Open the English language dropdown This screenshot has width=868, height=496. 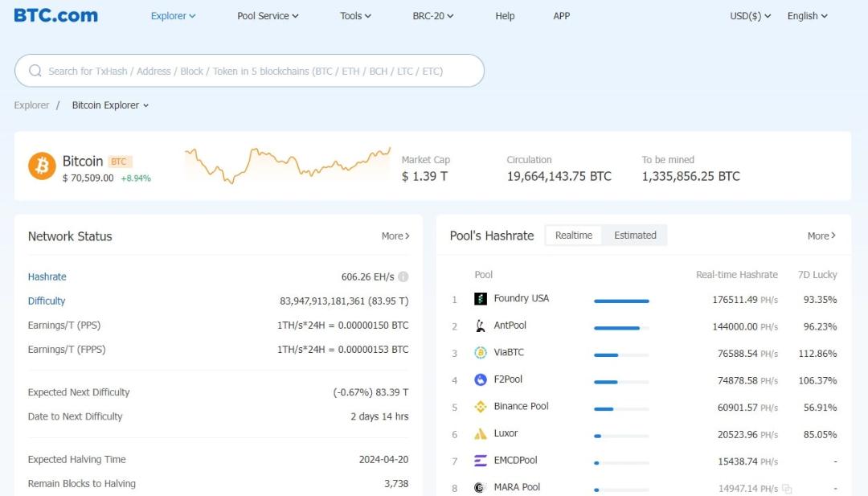[807, 16]
